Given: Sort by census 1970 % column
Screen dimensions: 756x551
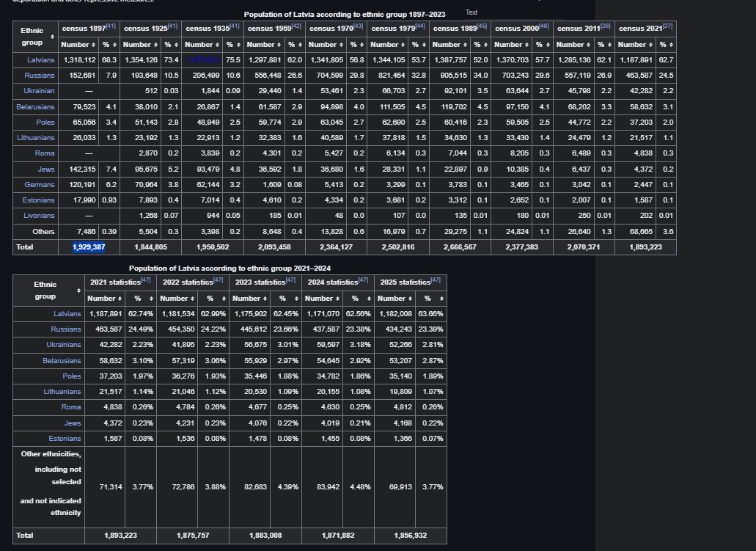Looking at the screenshot, I should click(356, 45).
